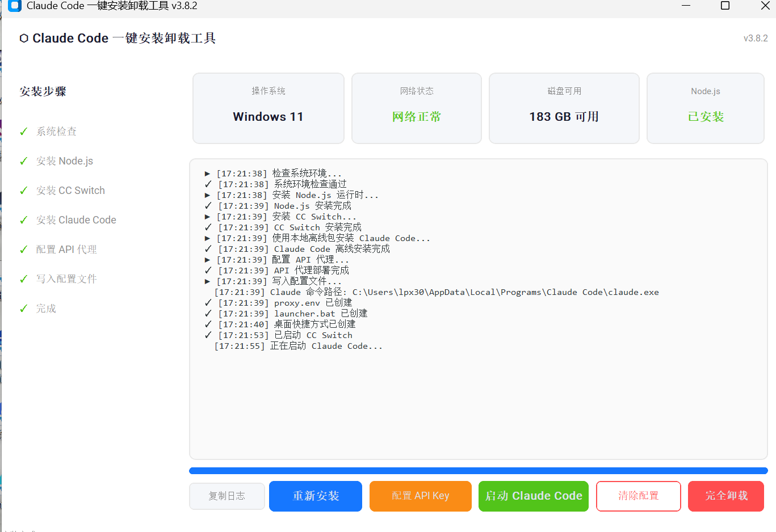Click the checkmark beside 安装 CC Switch
Image resolution: width=776 pixels, height=532 pixels.
pos(24,191)
